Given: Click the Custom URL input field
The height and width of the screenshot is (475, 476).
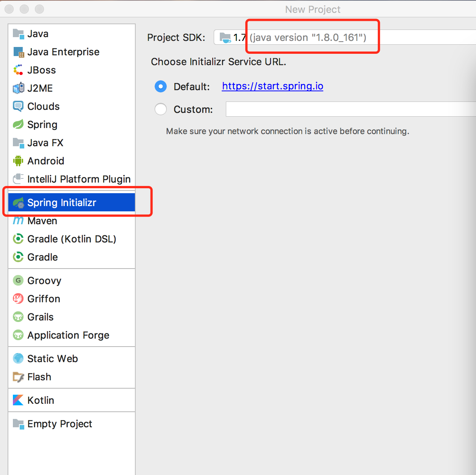Looking at the screenshot, I should click(351, 109).
